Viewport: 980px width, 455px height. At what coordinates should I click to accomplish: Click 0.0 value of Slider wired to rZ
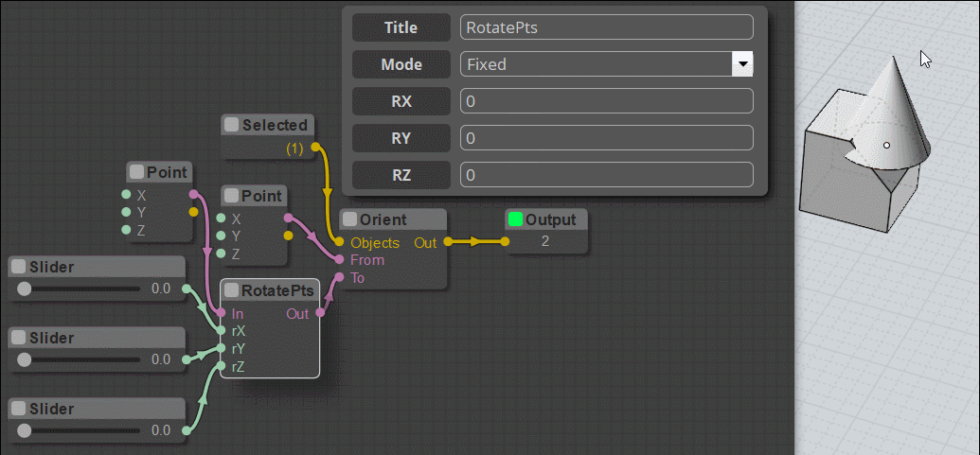161,430
